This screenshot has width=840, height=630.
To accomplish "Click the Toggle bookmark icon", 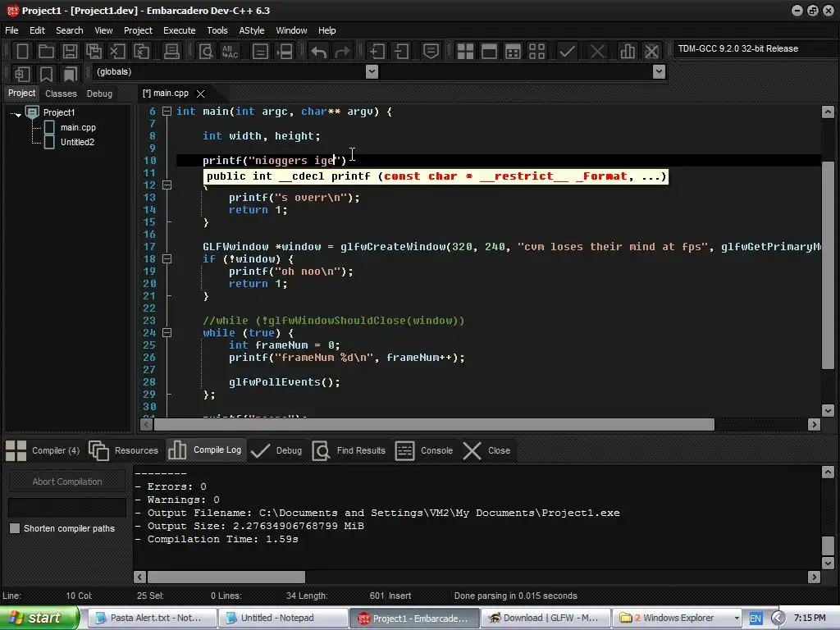I will click(x=46, y=73).
